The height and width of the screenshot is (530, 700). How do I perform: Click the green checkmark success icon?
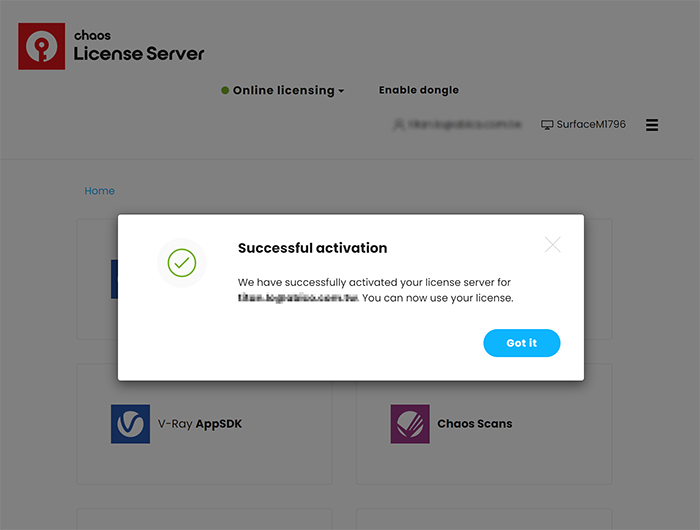181,263
